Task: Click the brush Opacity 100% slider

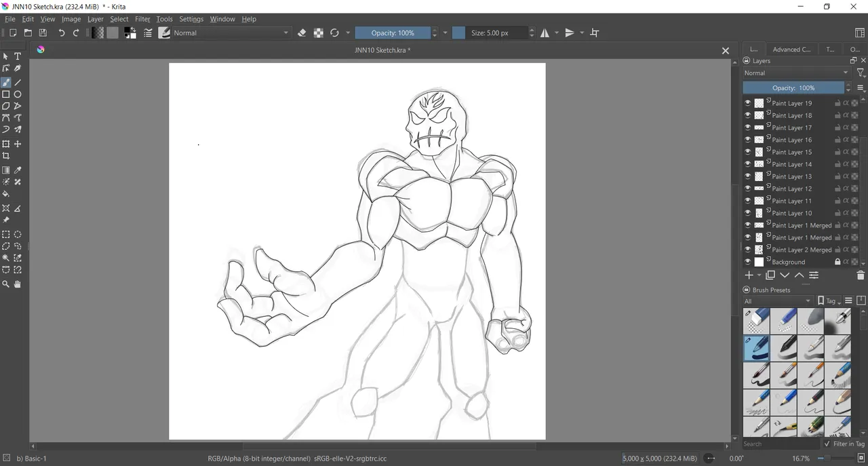Action: (x=393, y=33)
